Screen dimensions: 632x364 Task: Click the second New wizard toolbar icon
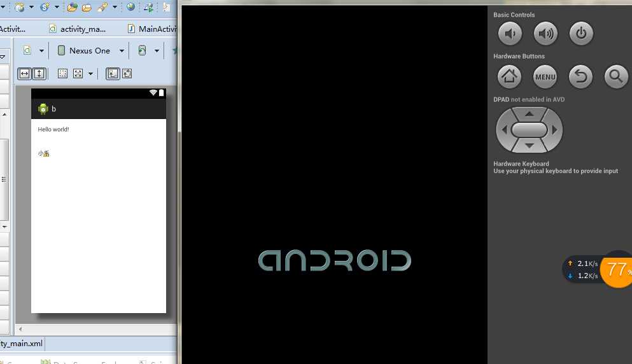pos(45,7)
